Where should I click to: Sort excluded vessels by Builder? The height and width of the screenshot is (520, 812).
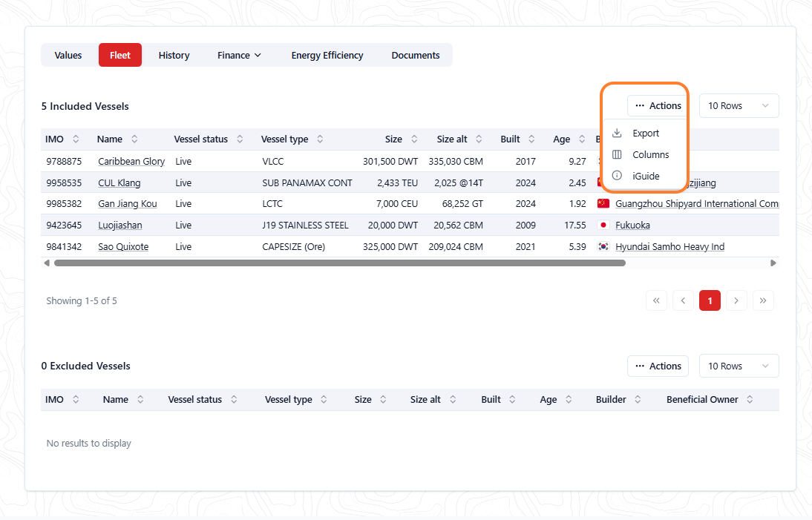638,399
